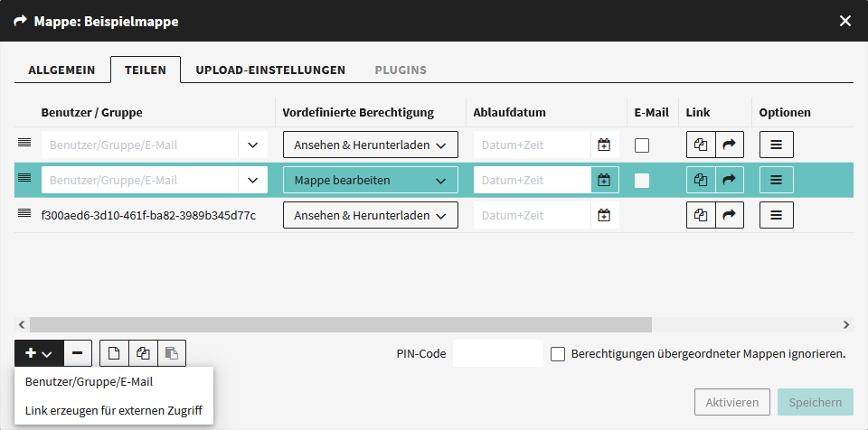Click the horizontal scrollbar thumb
868x430 pixels.
(x=341, y=325)
